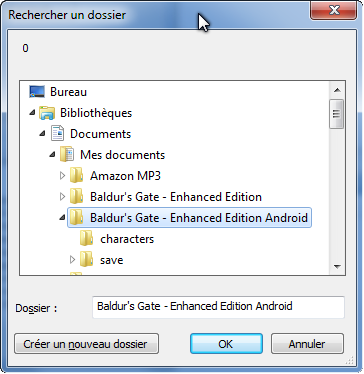Click the Documents library icon
The image size is (364, 374).
(x=57, y=134)
